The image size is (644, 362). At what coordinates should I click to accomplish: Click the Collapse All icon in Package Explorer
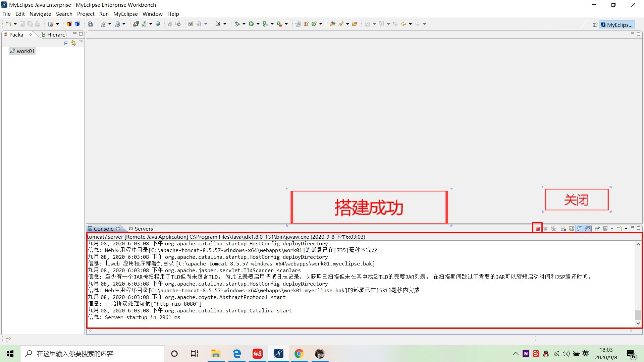click(66, 43)
